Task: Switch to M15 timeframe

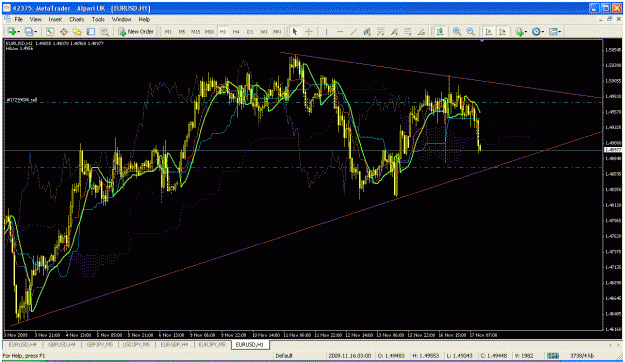Action: (195, 31)
